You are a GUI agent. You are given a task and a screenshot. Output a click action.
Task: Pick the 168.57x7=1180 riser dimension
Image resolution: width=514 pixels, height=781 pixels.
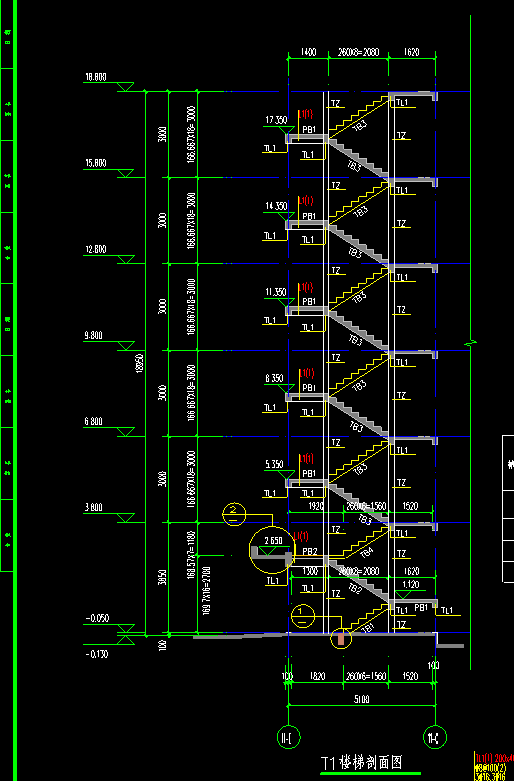pos(191,555)
